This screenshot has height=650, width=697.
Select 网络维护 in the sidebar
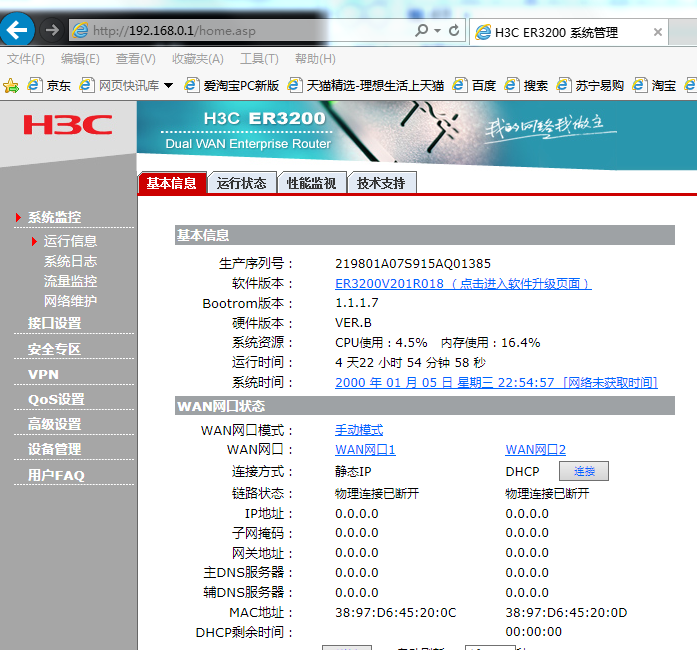70,301
